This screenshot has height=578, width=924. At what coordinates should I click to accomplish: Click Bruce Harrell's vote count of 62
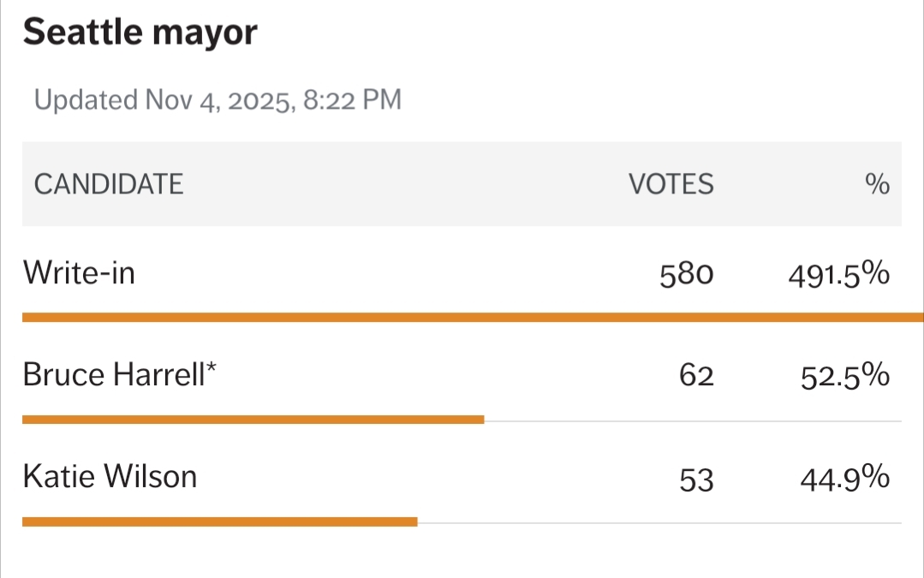coord(696,377)
